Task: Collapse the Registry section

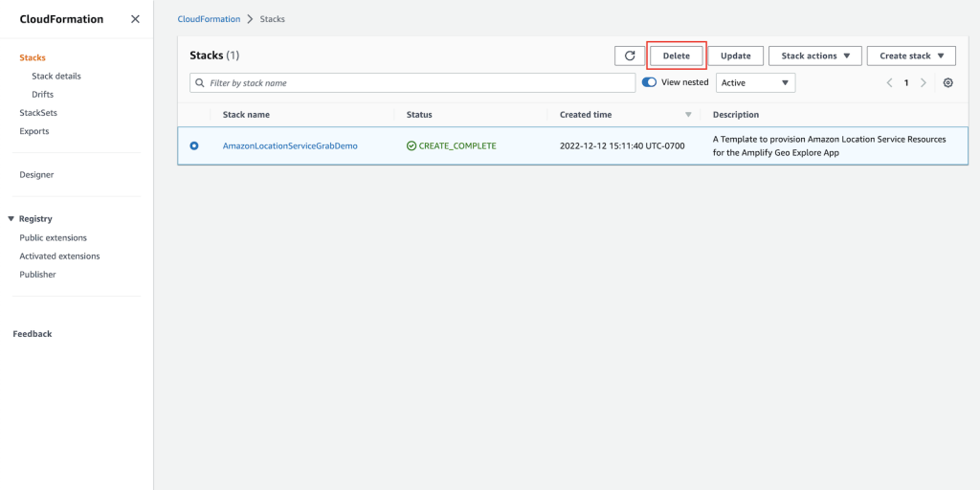Action: pos(11,219)
